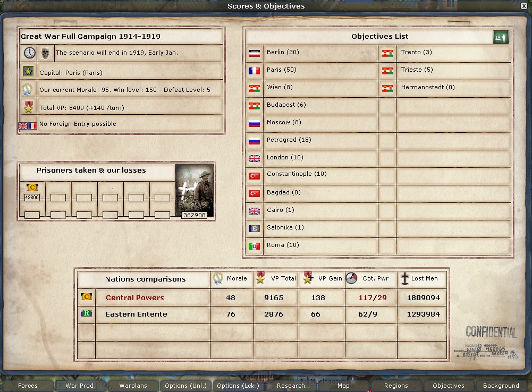Image resolution: width=532 pixels, height=392 pixels.
Task: Select Constantinople objective entry
Action: coord(297,174)
